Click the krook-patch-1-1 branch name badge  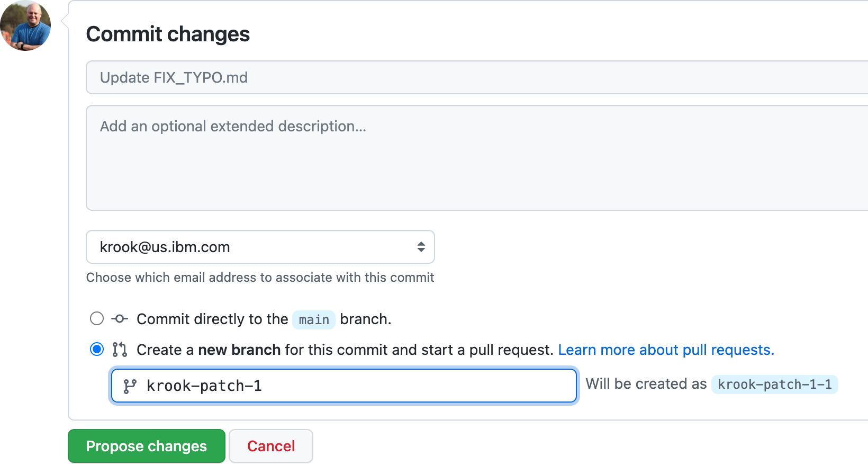click(x=774, y=384)
